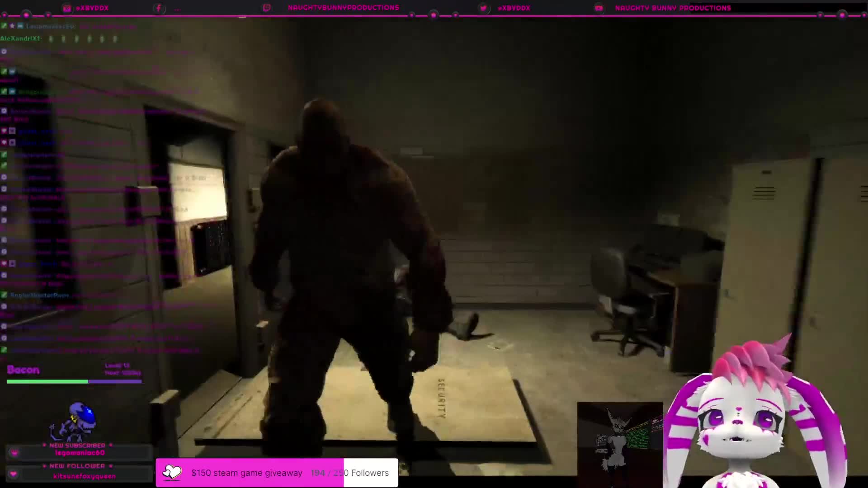Click subscriber name legomaniac60
This screenshot has width=868, height=488.
click(x=80, y=453)
